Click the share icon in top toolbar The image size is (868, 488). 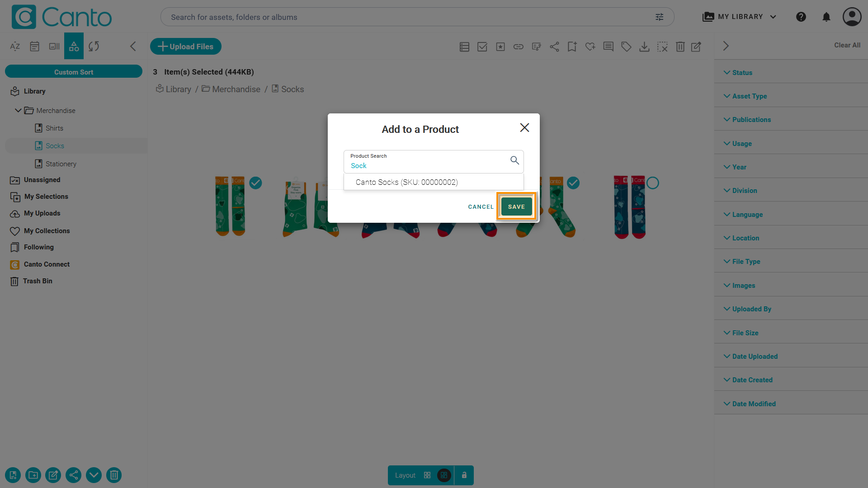point(554,47)
